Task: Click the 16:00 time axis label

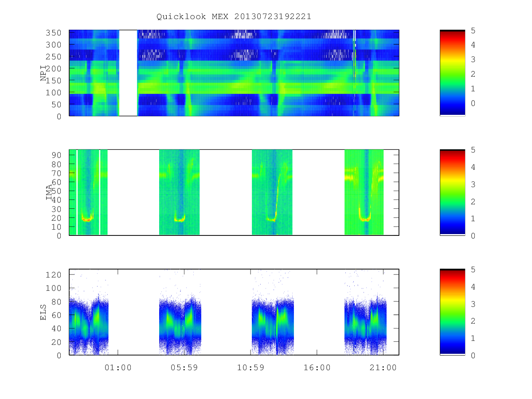Action: point(317,368)
